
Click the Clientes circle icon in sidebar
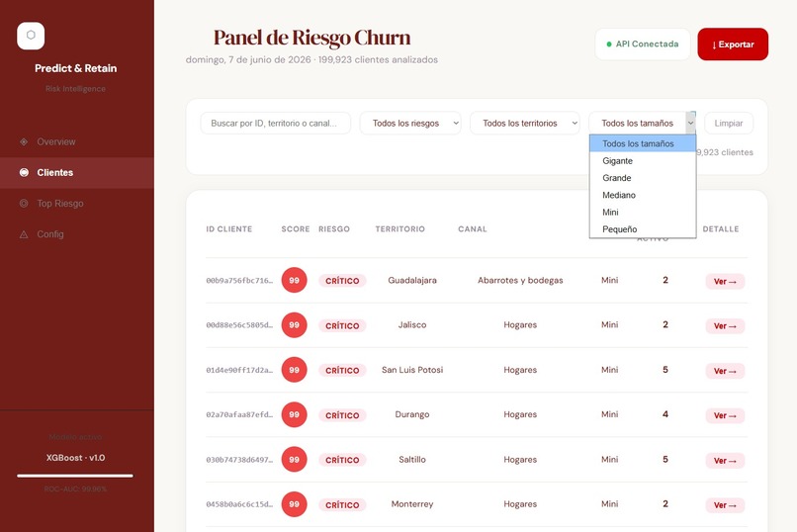24,173
